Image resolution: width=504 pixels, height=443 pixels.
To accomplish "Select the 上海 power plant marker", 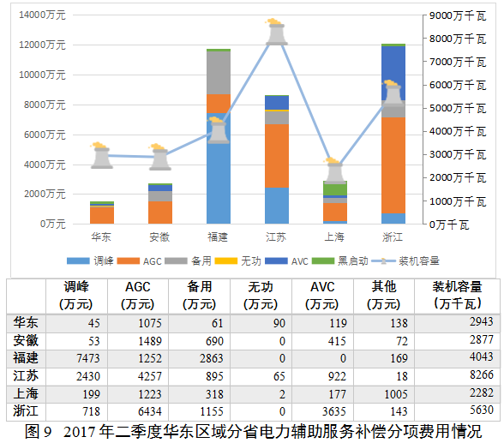I will 334,171.
